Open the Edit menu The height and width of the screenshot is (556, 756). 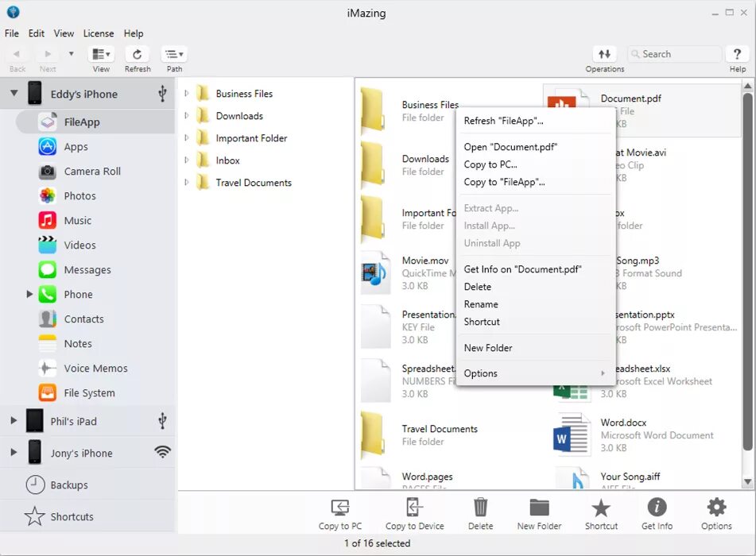[x=36, y=33]
